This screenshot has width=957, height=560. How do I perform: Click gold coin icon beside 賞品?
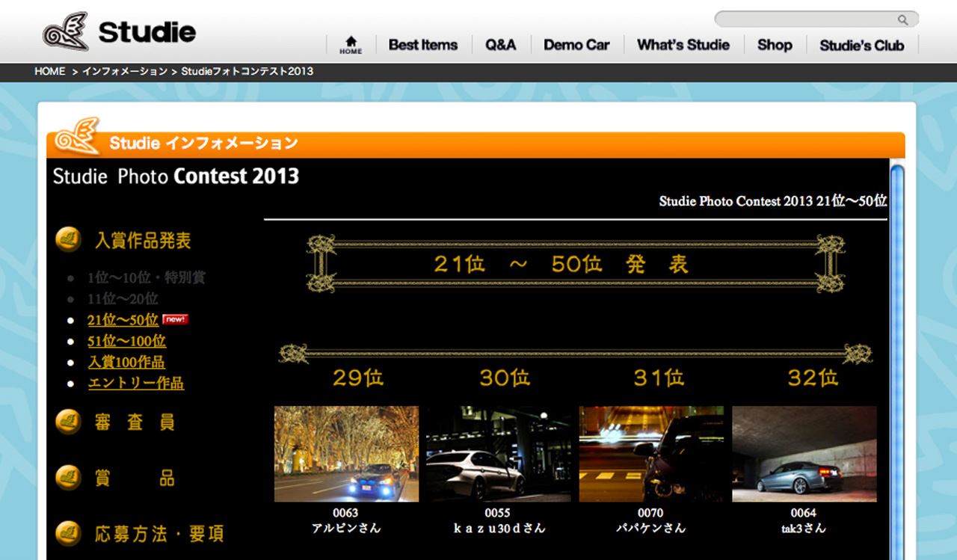point(69,477)
